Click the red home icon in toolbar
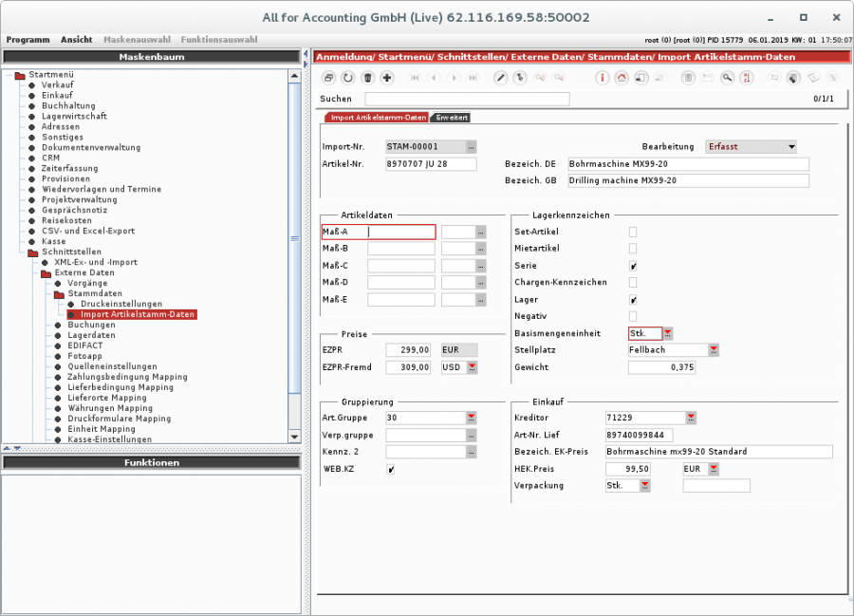Viewport: 854px width, 616px height. pyautogui.click(x=622, y=78)
